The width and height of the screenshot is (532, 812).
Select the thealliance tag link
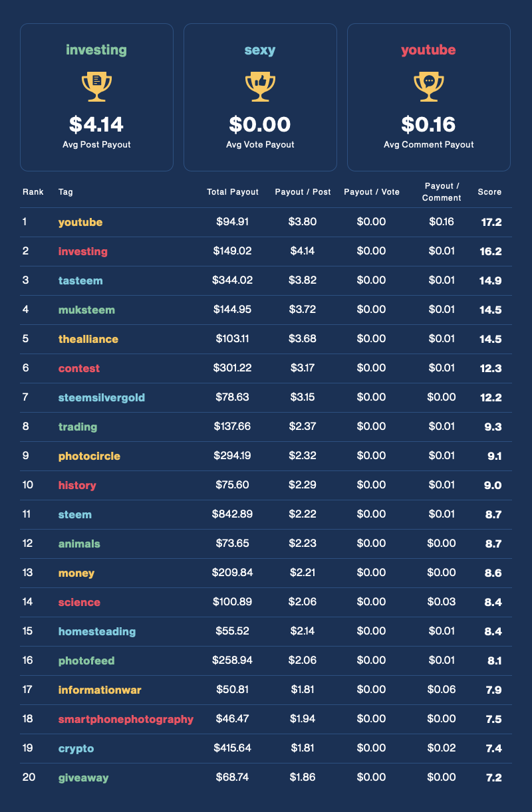(x=88, y=339)
